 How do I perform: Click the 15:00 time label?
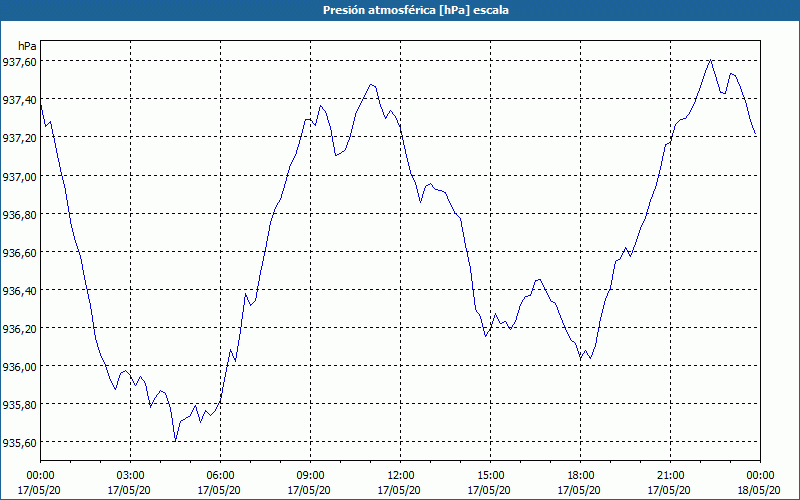click(x=490, y=476)
